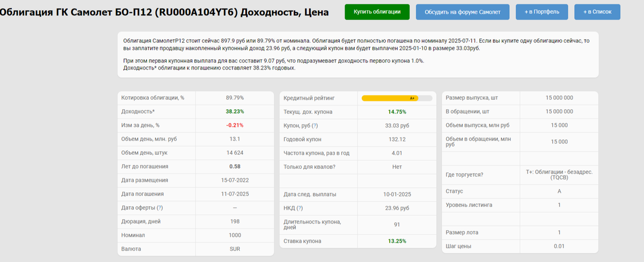
Task: Select the Длительность купона value 91
Action: coord(397,224)
